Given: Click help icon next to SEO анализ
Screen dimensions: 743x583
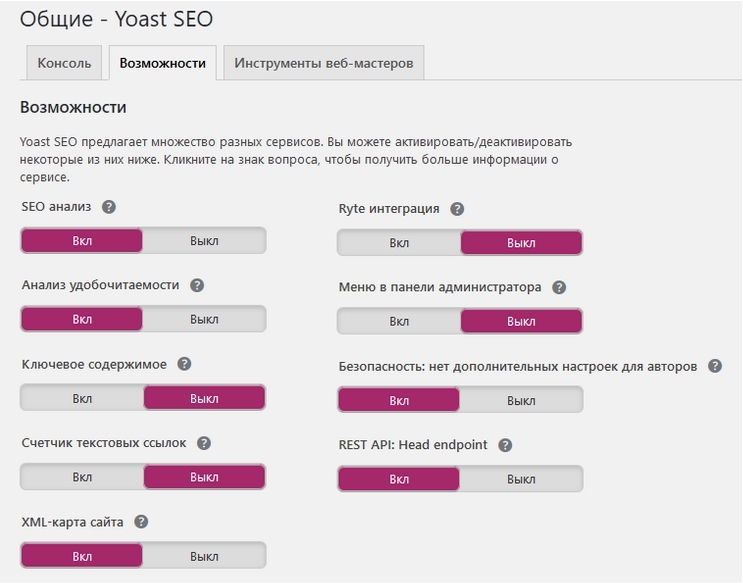Looking at the screenshot, I should pos(109,207).
